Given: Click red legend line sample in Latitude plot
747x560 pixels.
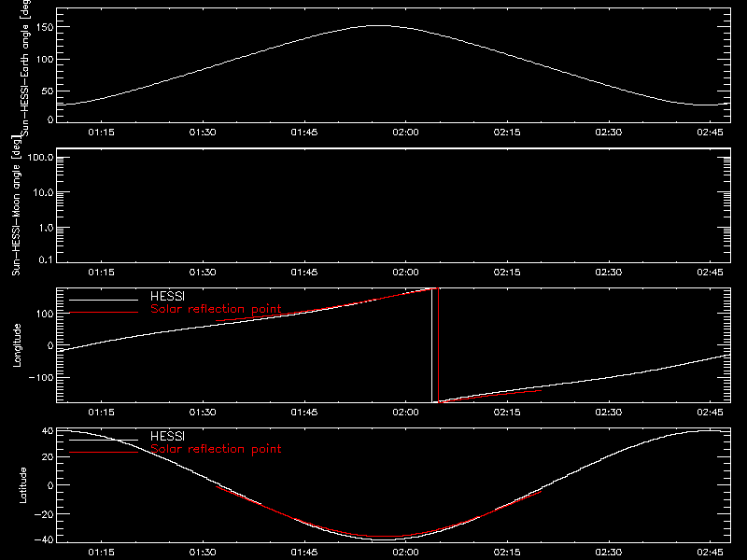Looking at the screenshot, I should tap(104, 452).
